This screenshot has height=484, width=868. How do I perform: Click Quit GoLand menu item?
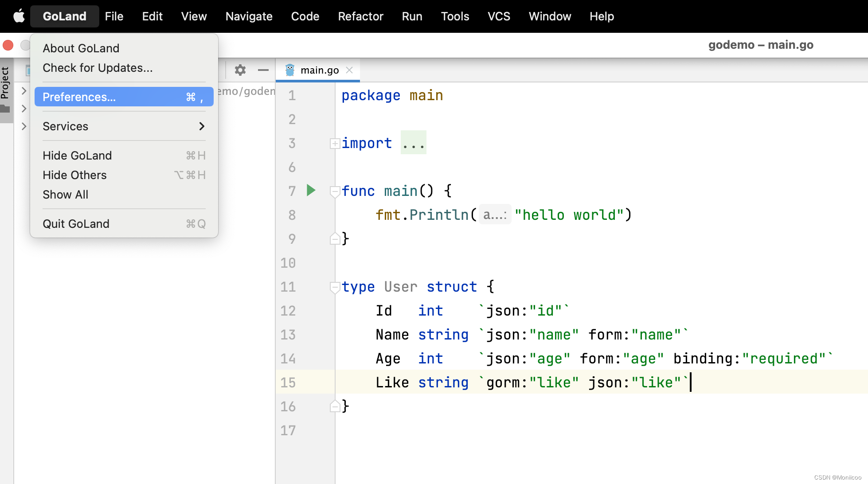(x=76, y=224)
